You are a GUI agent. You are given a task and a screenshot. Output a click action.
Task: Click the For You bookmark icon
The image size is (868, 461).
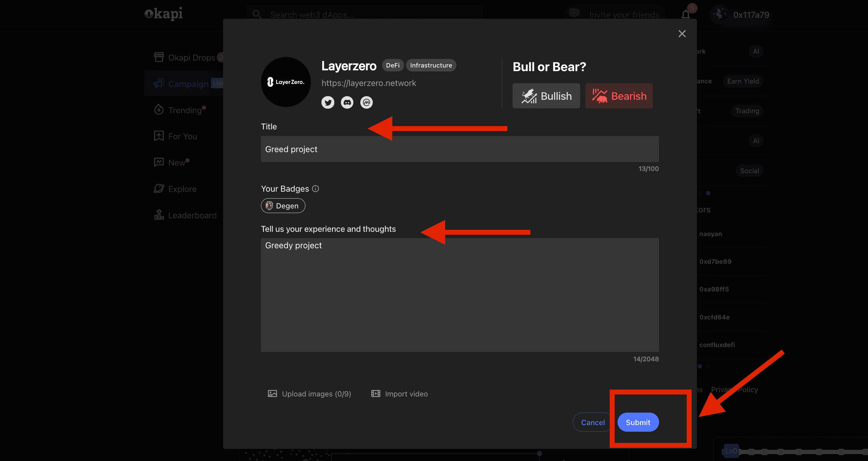click(159, 136)
